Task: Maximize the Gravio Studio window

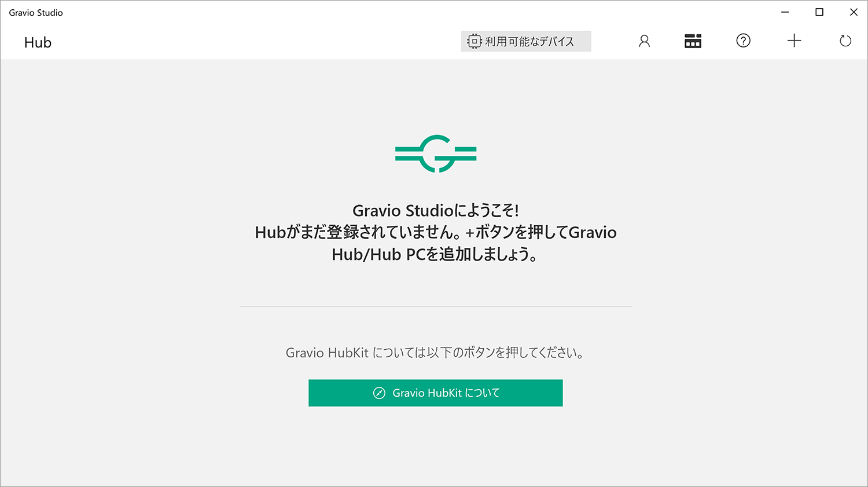Action: [x=819, y=12]
